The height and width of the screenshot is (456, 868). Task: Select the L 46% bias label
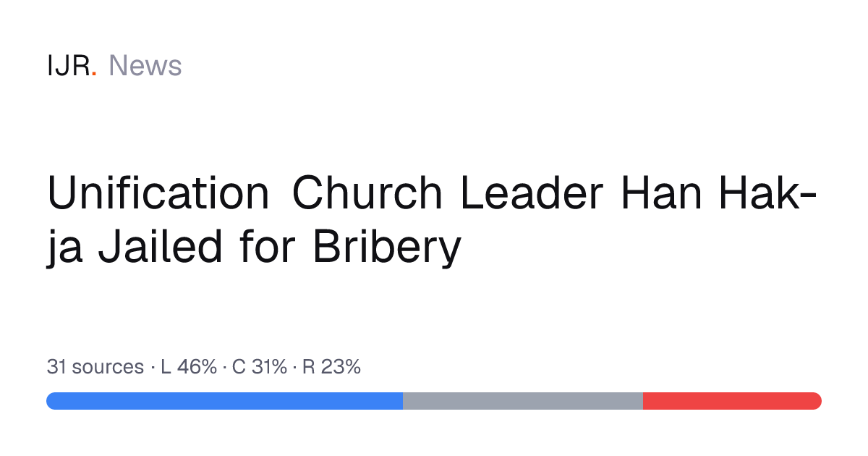tap(188, 367)
